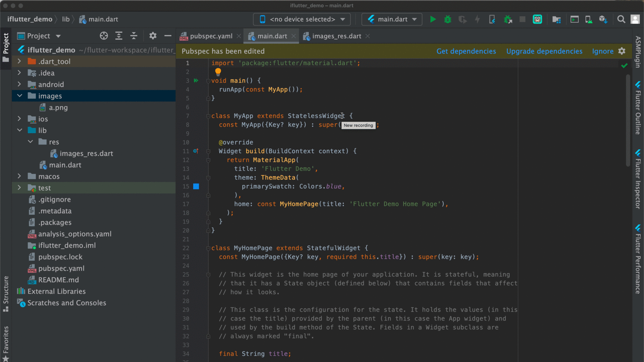
Task: Click the main.dart breadcrumb in navigation bar
Action: [99, 19]
